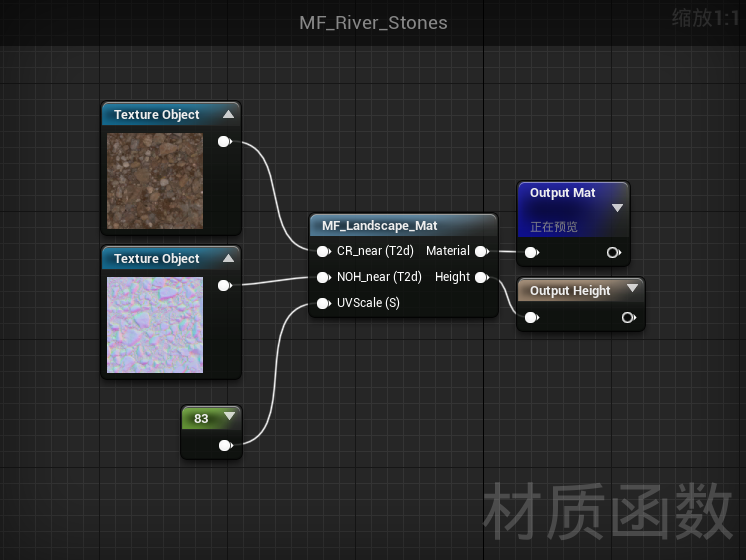Viewport: 746px width, 560px height.
Task: Click the Output Height input pin
Action: 531,317
